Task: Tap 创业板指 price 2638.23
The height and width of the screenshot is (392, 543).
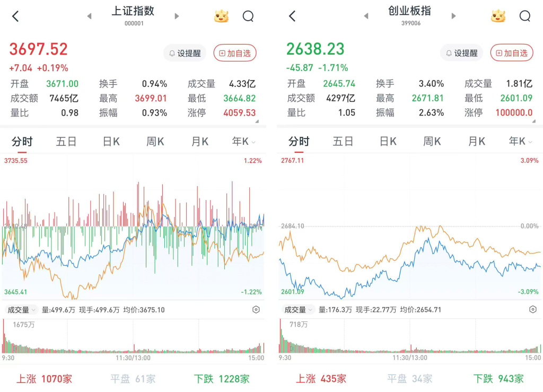Action: 316,49
